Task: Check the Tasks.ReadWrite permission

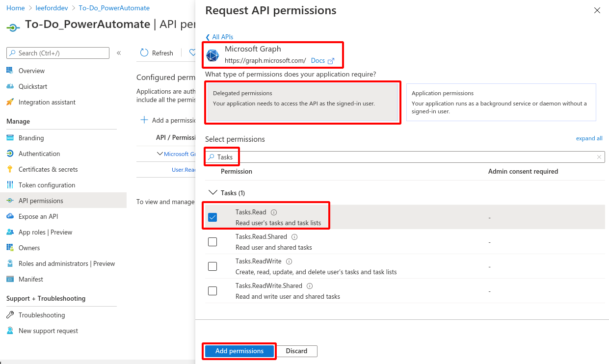Action: 212,266
